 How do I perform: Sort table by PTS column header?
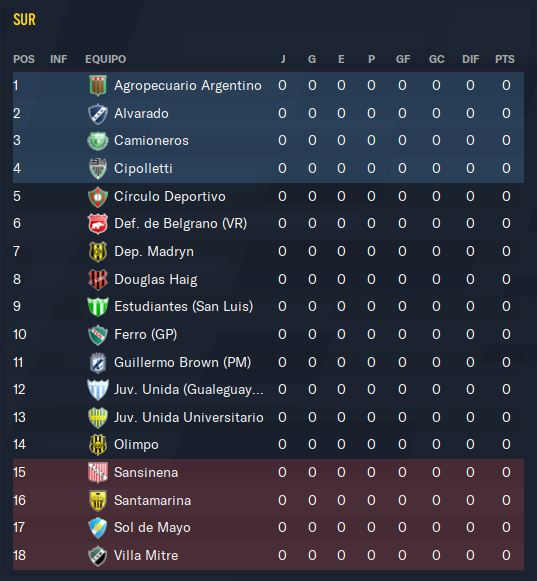505,59
